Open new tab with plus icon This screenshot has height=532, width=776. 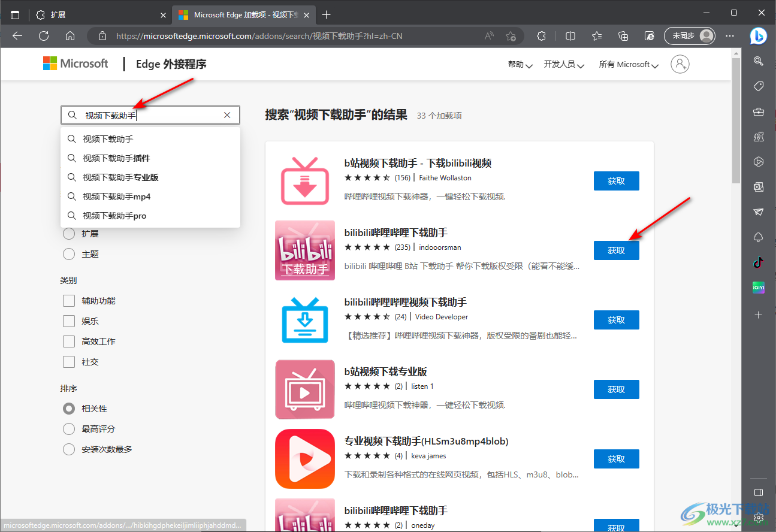pyautogui.click(x=326, y=14)
